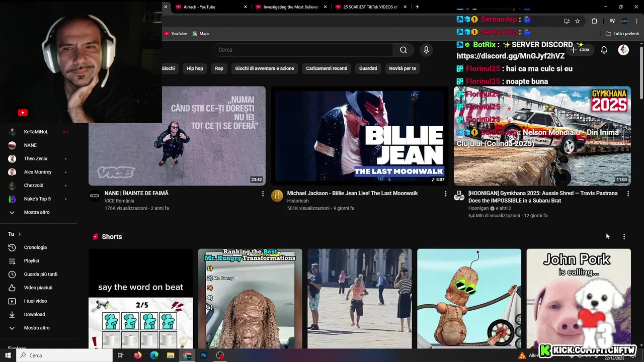Viewport: 644px width, 362px height.
Task: Select the Hip hop filter chip
Action: tap(195, 68)
